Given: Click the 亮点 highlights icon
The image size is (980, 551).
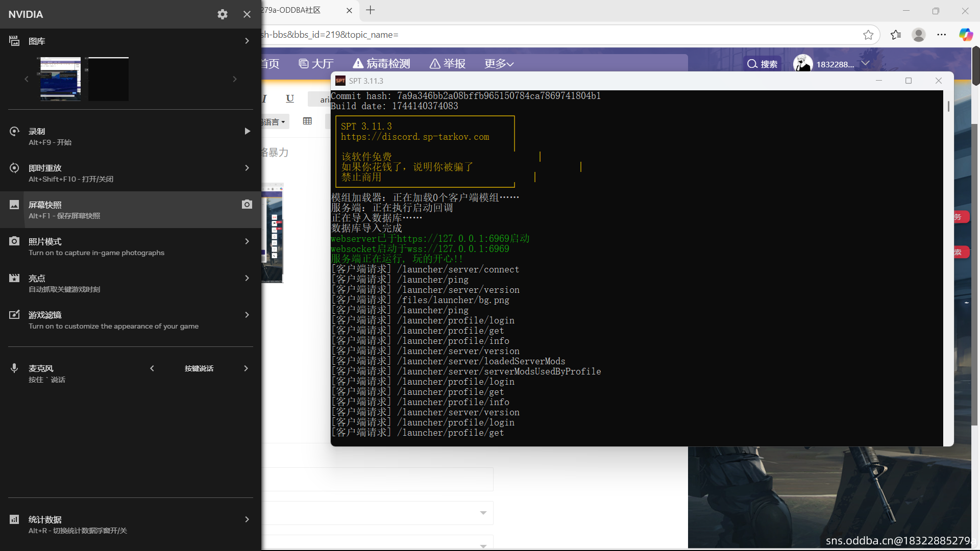Looking at the screenshot, I should pos(14,278).
